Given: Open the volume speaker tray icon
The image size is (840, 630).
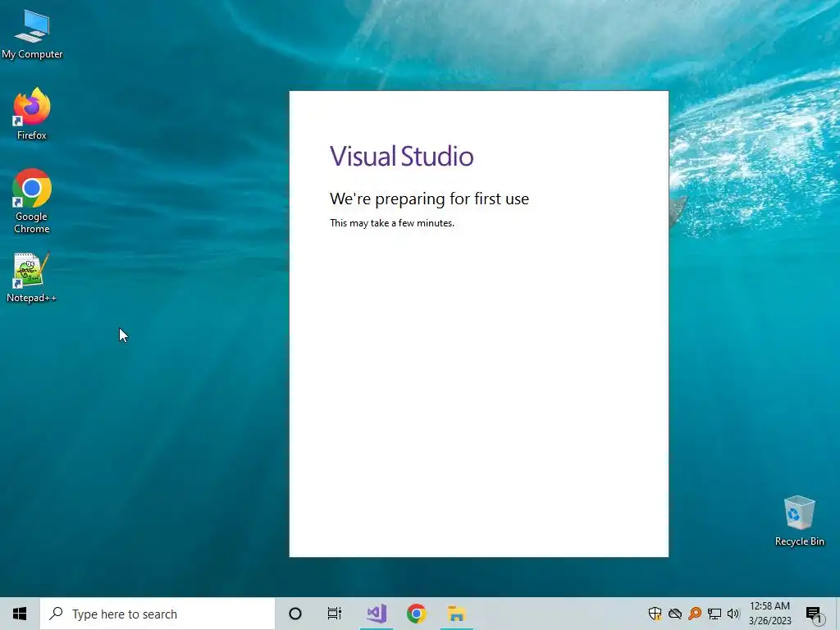Looking at the screenshot, I should (733, 614).
